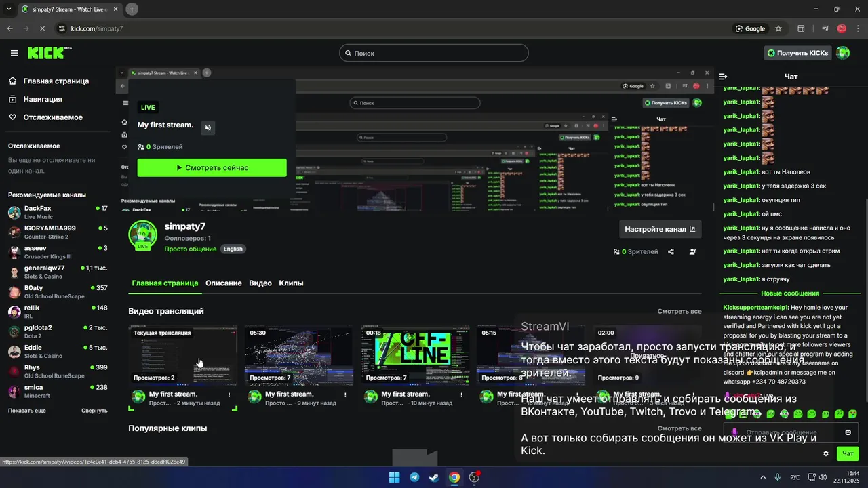Screen dimensions: 868x488
Task: Click the Настройте канал button
Action: coord(660,229)
